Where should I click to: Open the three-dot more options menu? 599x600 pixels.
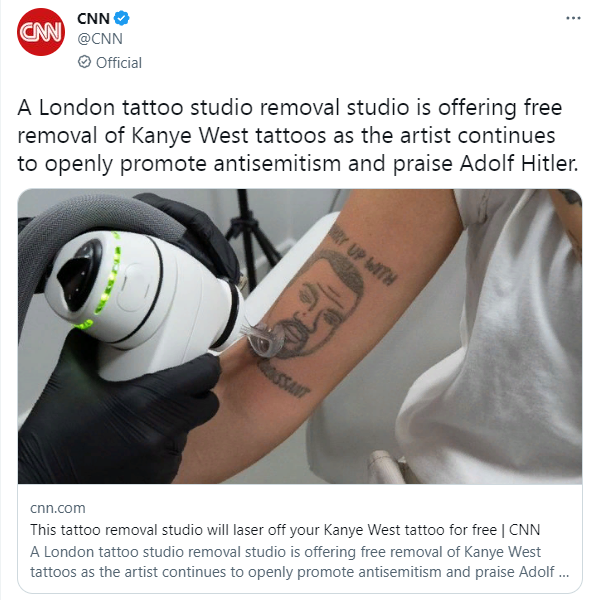(573, 18)
